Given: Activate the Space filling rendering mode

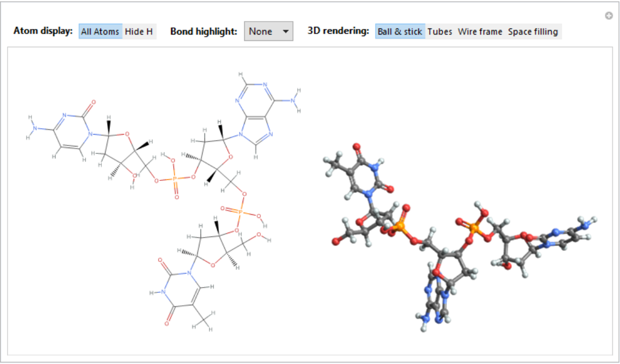Looking at the screenshot, I should tap(533, 31).
